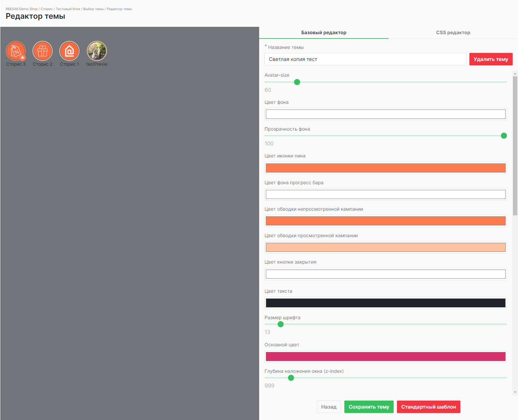Open the Цвет иконки пина color swatch
518x420 pixels.
(385, 168)
